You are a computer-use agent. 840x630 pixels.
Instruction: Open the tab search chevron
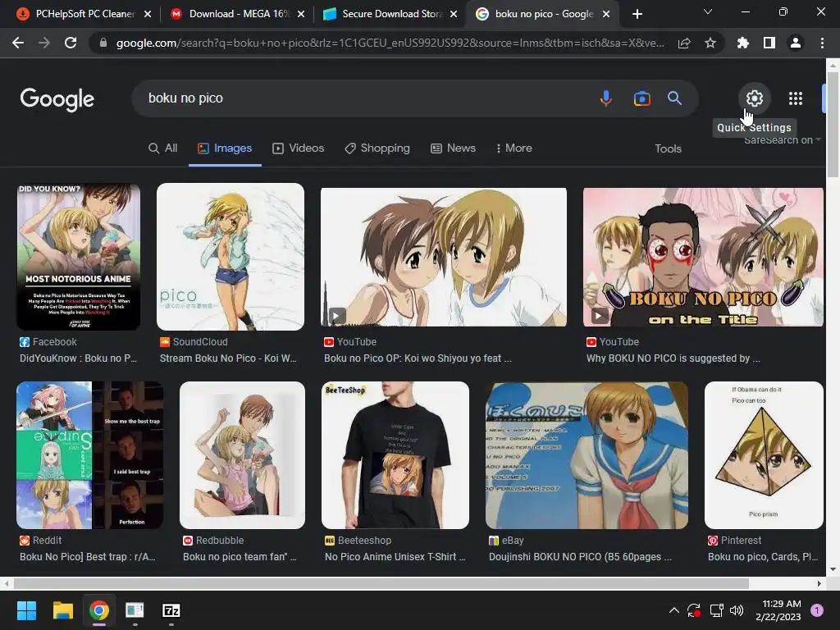[708, 11]
